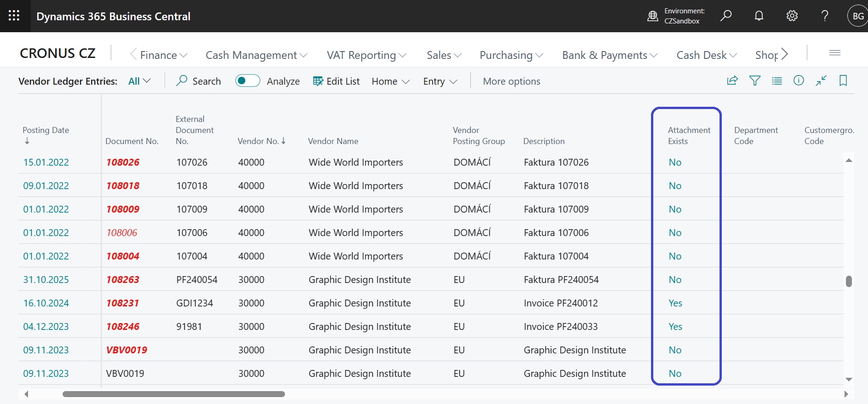Click the help question mark icon
Image resolution: width=868 pixels, height=404 pixels.
click(x=825, y=16)
